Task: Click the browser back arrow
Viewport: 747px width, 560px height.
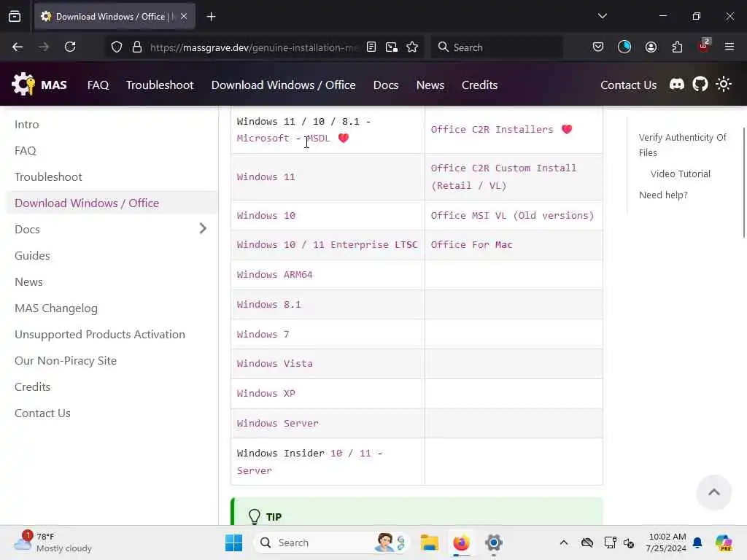Action: (18, 47)
